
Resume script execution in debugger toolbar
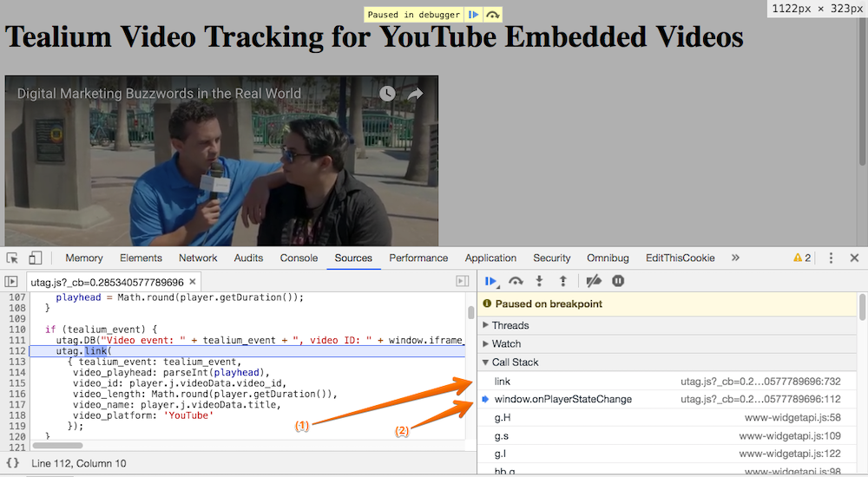(x=491, y=281)
